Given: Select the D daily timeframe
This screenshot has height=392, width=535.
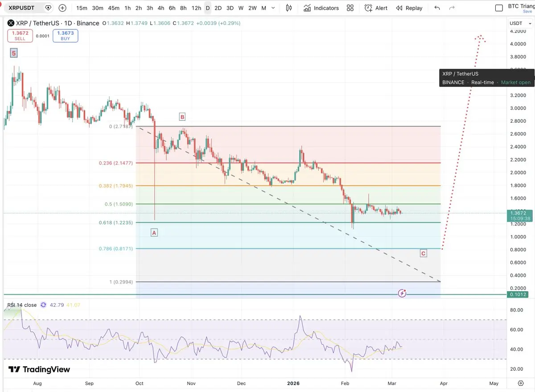Looking at the screenshot, I should click(208, 8).
